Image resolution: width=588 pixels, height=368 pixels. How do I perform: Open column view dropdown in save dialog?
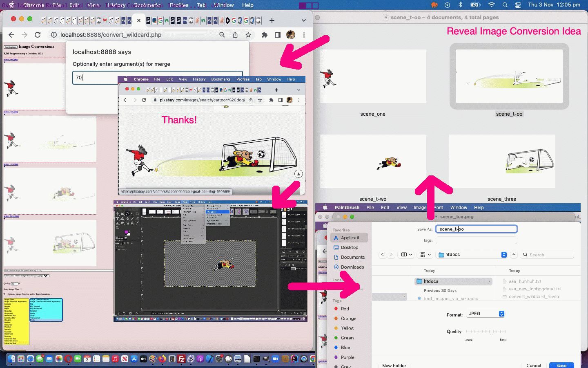406,254
